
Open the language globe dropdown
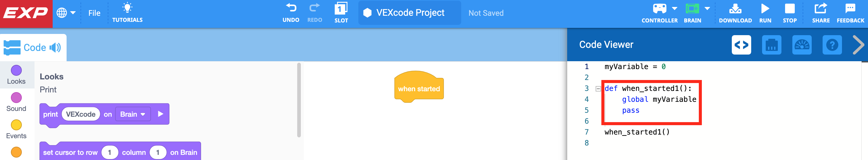[x=66, y=13]
